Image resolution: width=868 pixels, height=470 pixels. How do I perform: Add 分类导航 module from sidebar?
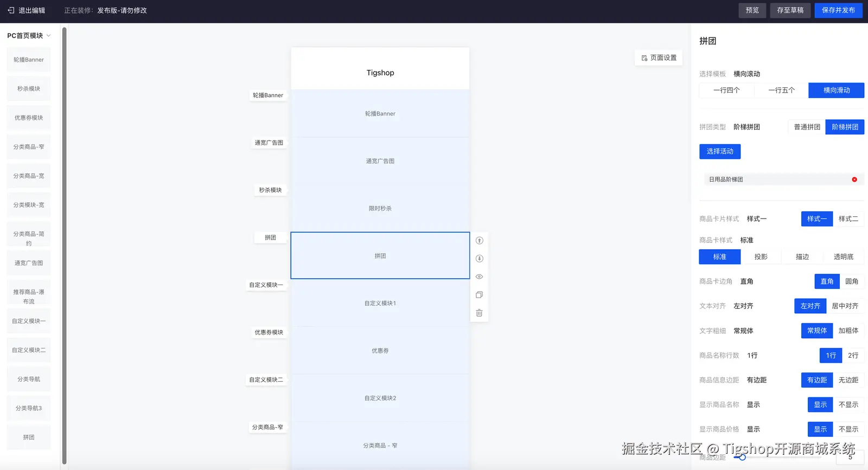tap(29, 379)
